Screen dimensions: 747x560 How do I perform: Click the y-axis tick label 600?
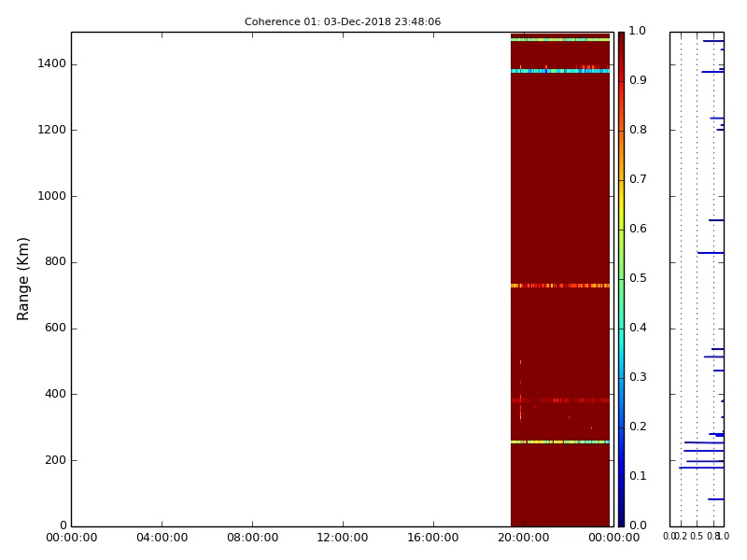[55, 328]
